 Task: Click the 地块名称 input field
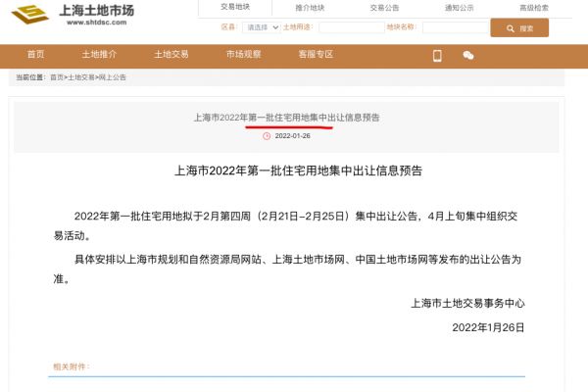pyautogui.click(x=454, y=28)
